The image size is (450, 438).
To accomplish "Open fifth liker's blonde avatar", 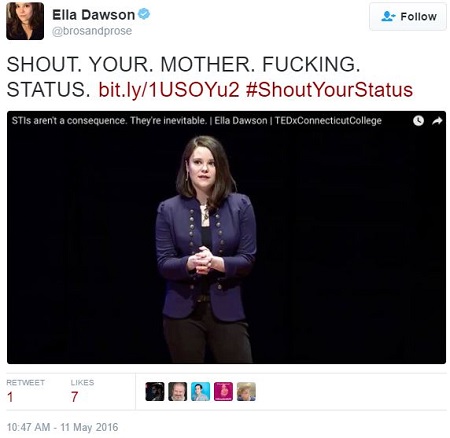I will 246,391.
